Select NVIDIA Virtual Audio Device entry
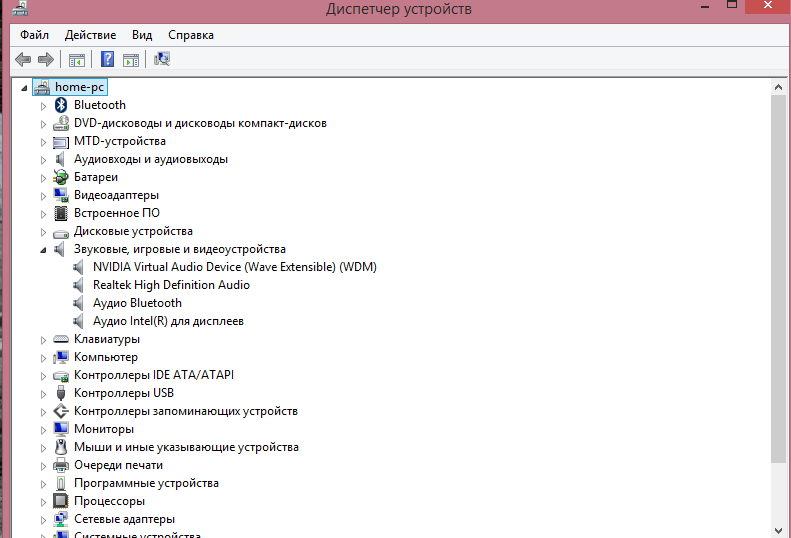This screenshot has height=538, width=791. [234, 267]
